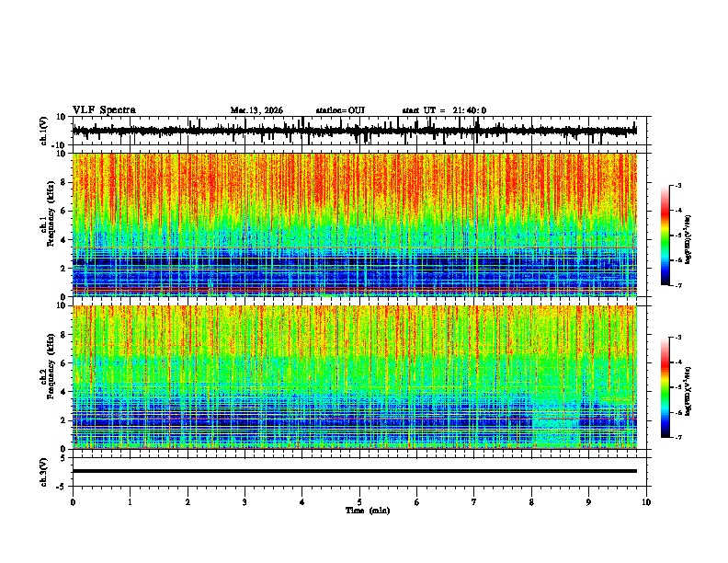
Task: Click the "-10" tick on the ch.1(V) axis
Action: click(x=60, y=145)
